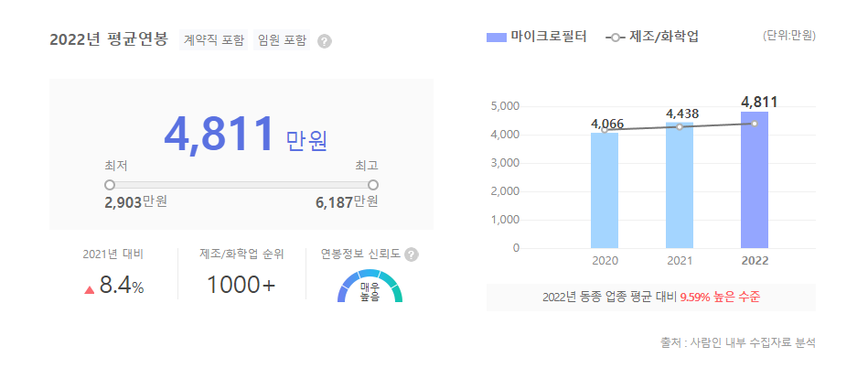
Task: Click the 최고 salary slider handle
Action: coord(373,185)
